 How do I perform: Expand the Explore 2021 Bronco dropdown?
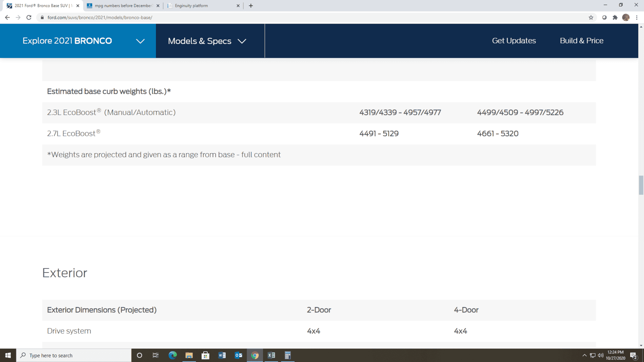coord(78,41)
